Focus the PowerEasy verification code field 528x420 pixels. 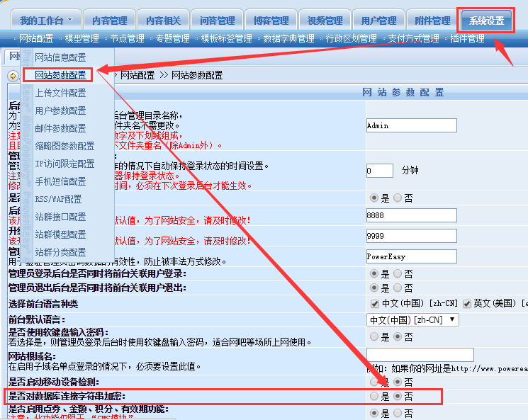[411, 256]
